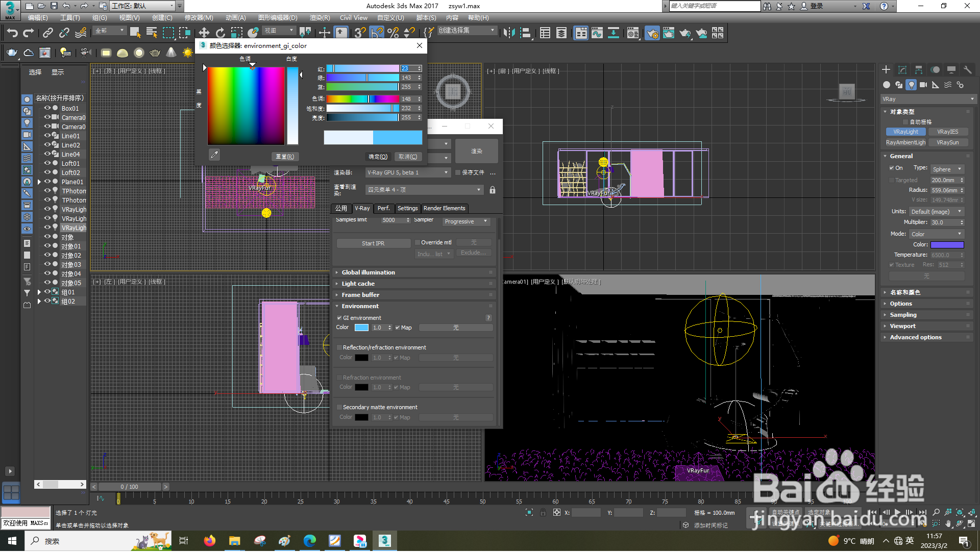Image resolution: width=980 pixels, height=552 pixels.
Task: Select the Move transform tool
Action: pyautogui.click(x=204, y=33)
